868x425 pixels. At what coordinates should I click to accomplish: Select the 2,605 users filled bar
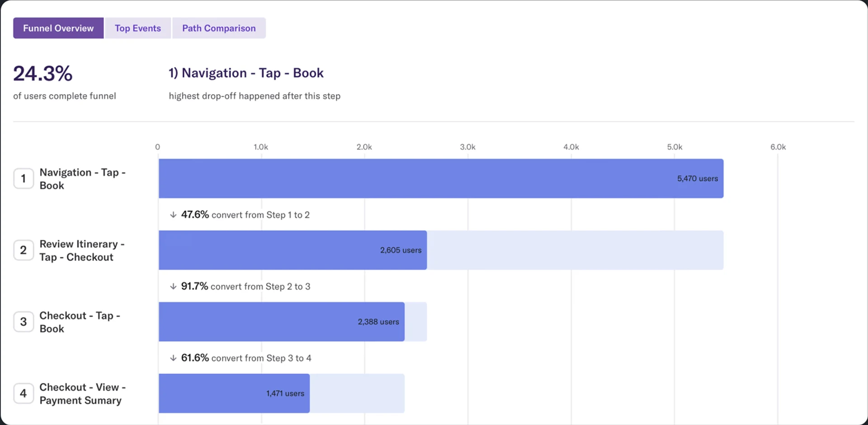point(292,250)
